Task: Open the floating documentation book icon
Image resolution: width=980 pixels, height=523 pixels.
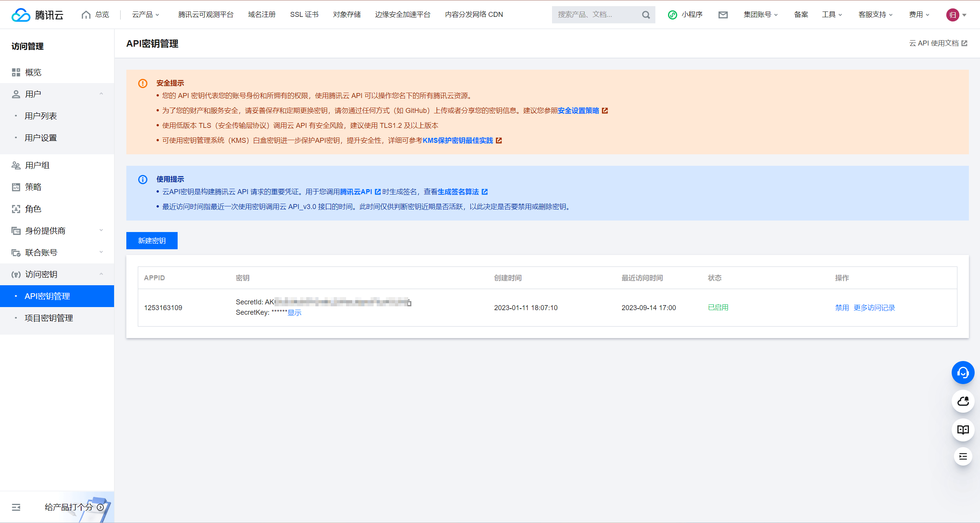Action: 963,430
